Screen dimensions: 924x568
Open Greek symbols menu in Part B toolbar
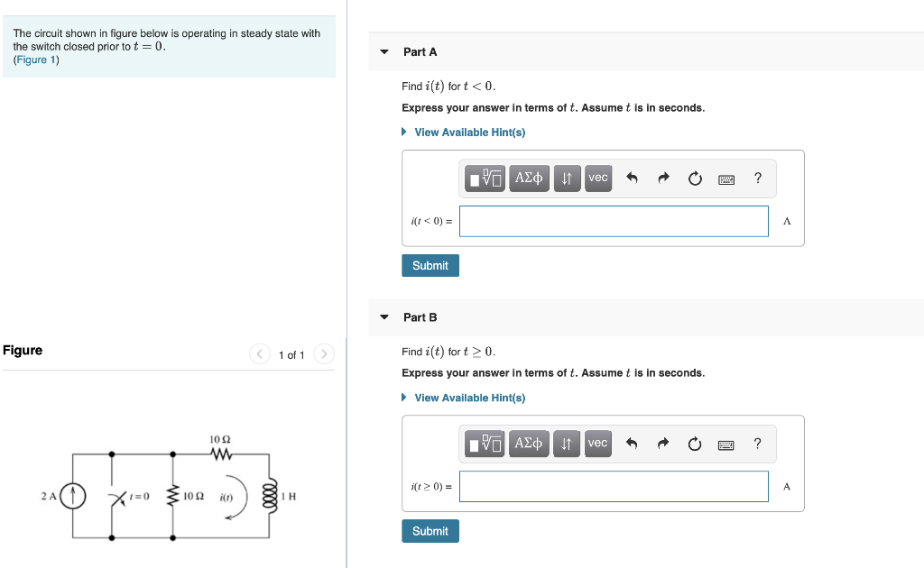[529, 444]
